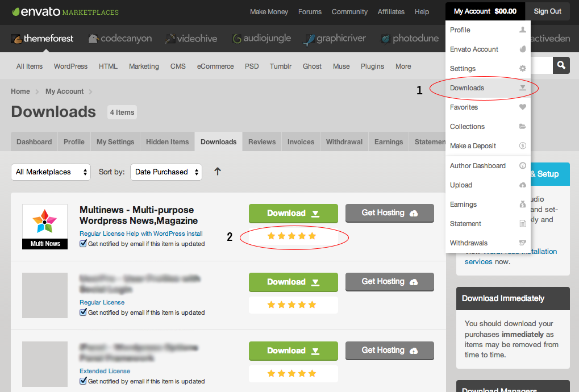Open the GraphicRiver marketplace

pos(334,39)
